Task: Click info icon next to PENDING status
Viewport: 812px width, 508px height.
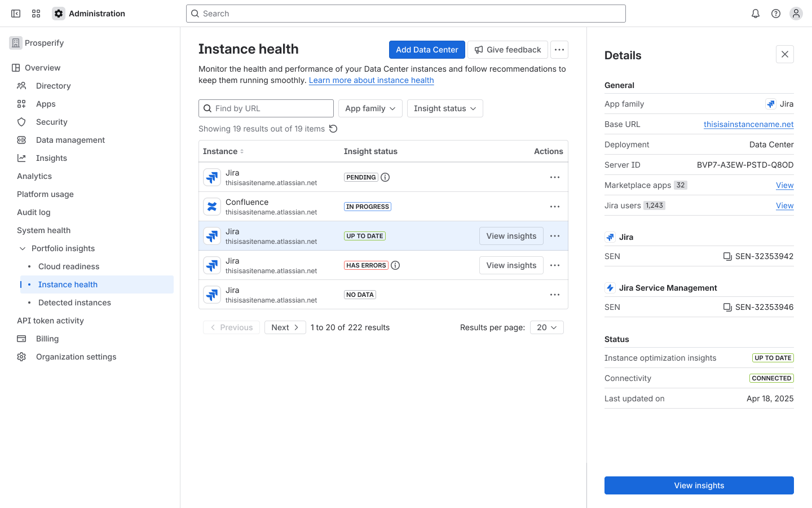Action: pos(385,177)
